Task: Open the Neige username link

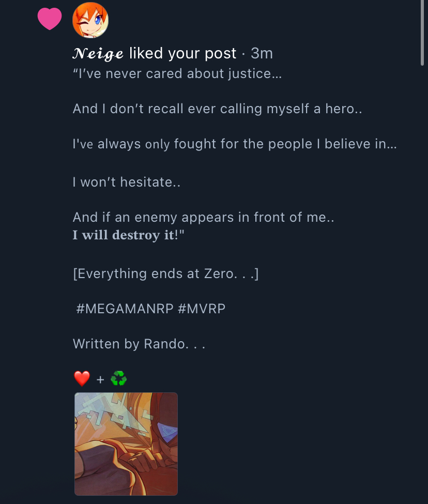Action: tap(98, 53)
